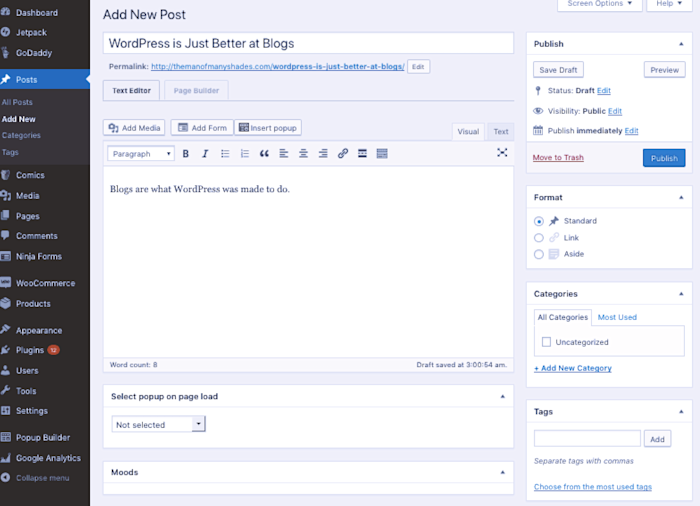
Task: Switch to the Visual editor tab
Action: click(468, 132)
